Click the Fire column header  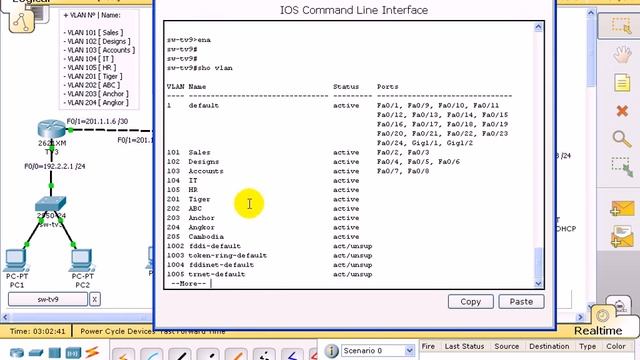[x=428, y=346]
